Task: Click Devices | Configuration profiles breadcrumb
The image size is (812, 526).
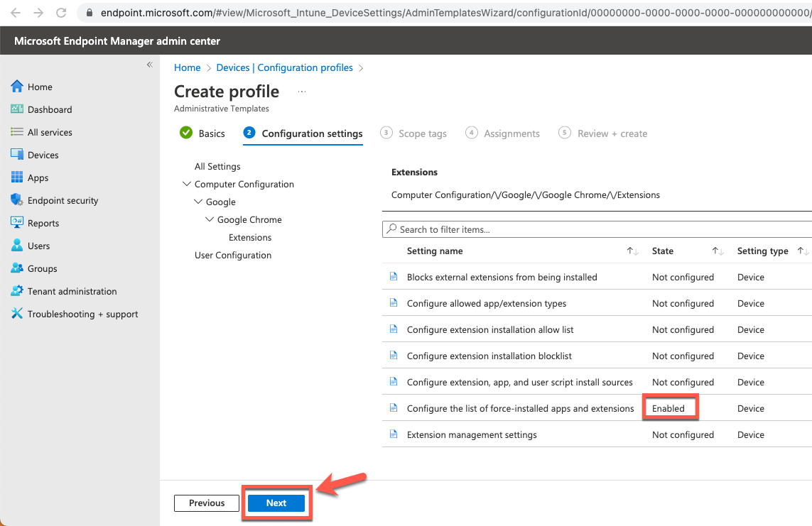Action: [284, 67]
